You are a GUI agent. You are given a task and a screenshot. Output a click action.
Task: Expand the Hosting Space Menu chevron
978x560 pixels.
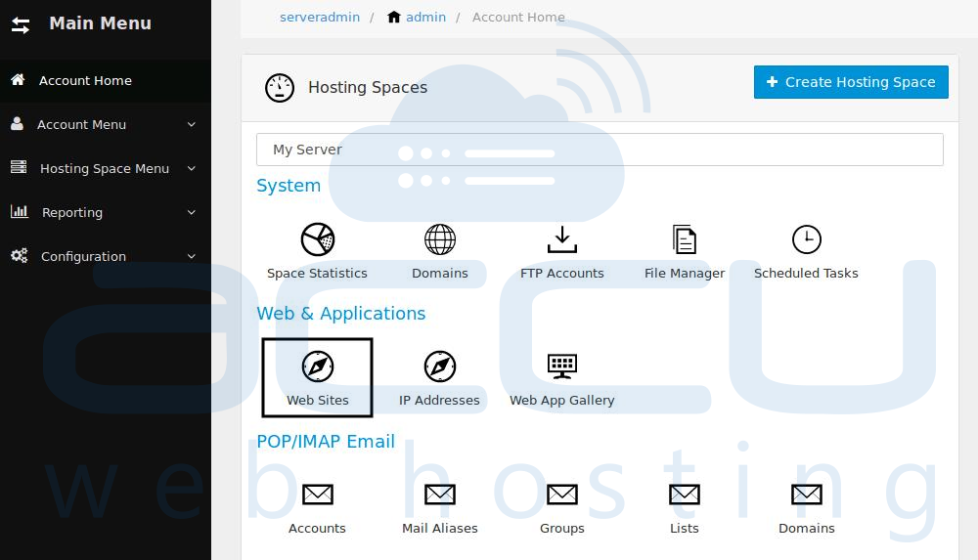(192, 168)
